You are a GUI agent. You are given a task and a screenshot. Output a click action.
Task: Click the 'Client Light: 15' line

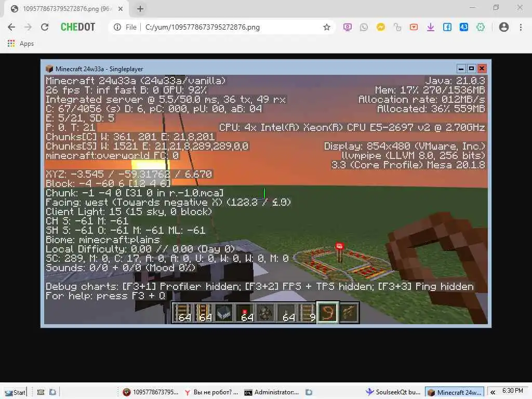[x=129, y=211]
